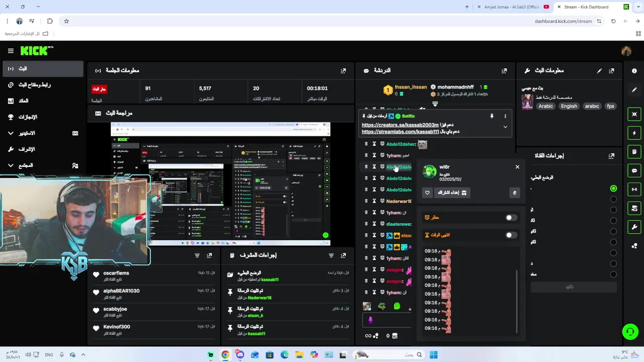The image size is (644, 362).
Task: Click إهداء اشتراك gift subscription button
Action: click(452, 193)
